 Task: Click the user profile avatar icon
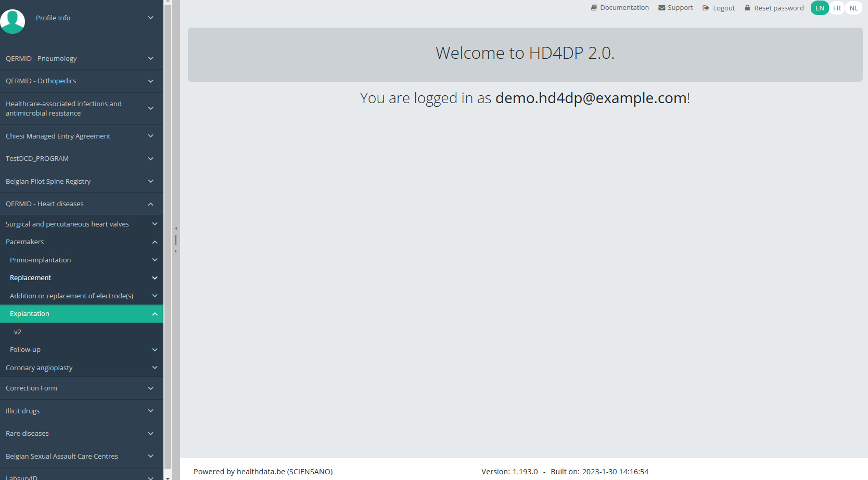click(x=12, y=21)
